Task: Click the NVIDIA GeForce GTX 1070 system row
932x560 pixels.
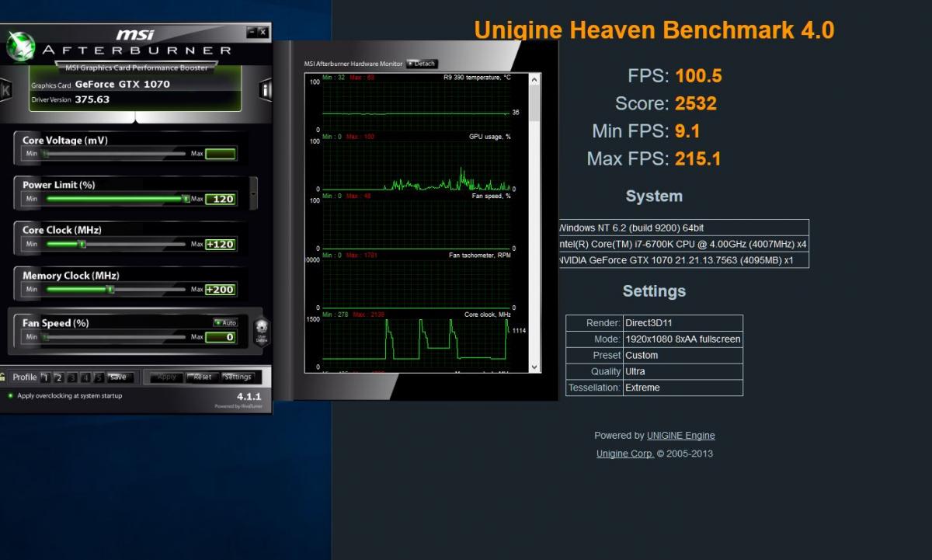Action: 683,260
